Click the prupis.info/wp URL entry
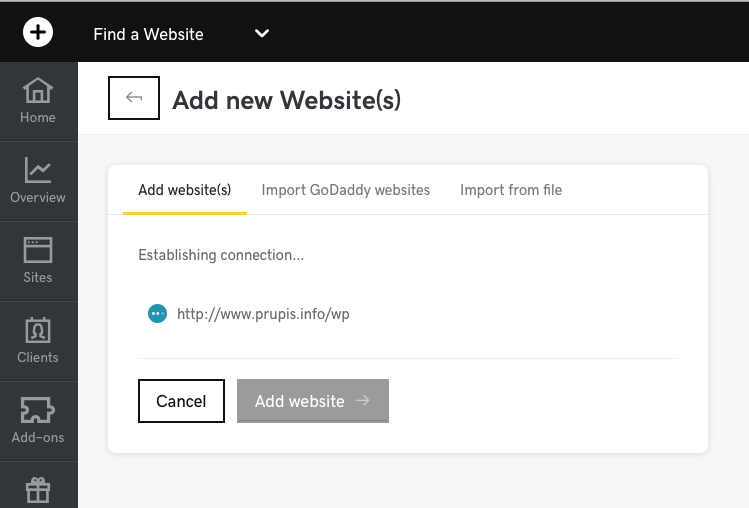Viewport: 749px width, 508px height. coord(263,314)
